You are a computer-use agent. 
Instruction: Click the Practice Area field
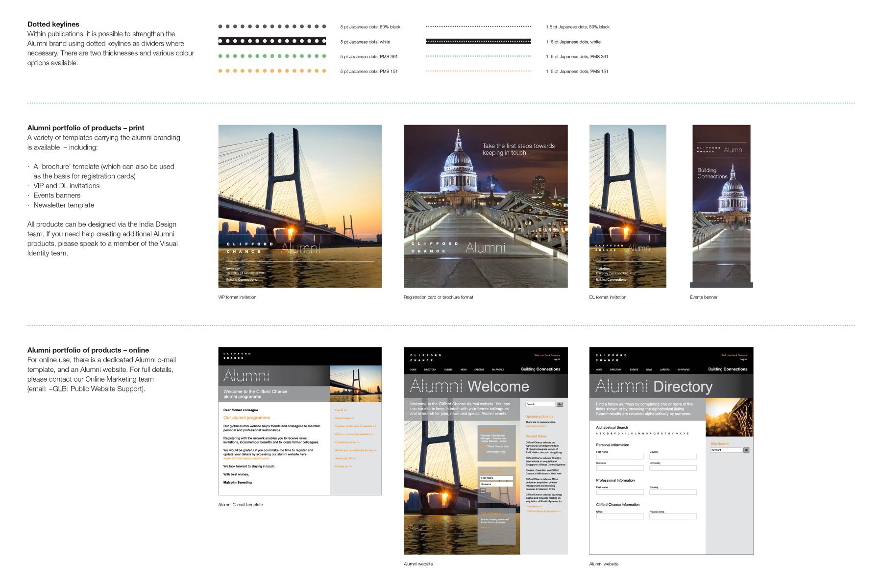pos(673,516)
